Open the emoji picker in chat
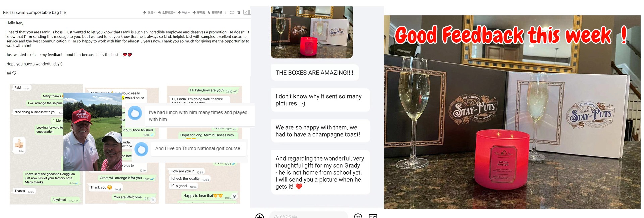This screenshot has width=644, height=218. pos(358,216)
